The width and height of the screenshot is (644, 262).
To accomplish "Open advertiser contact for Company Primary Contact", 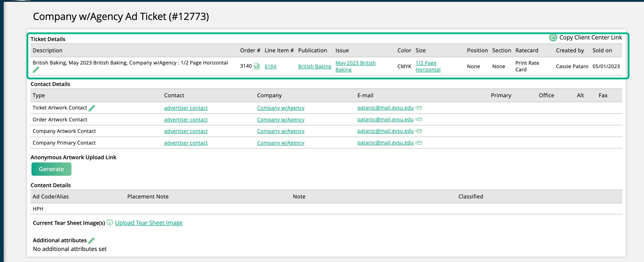I will coord(186,143).
